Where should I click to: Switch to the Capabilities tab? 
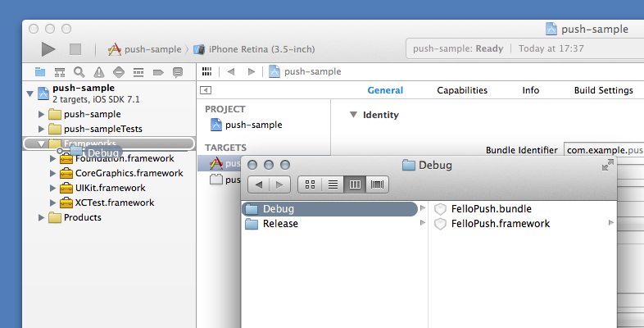[462, 90]
